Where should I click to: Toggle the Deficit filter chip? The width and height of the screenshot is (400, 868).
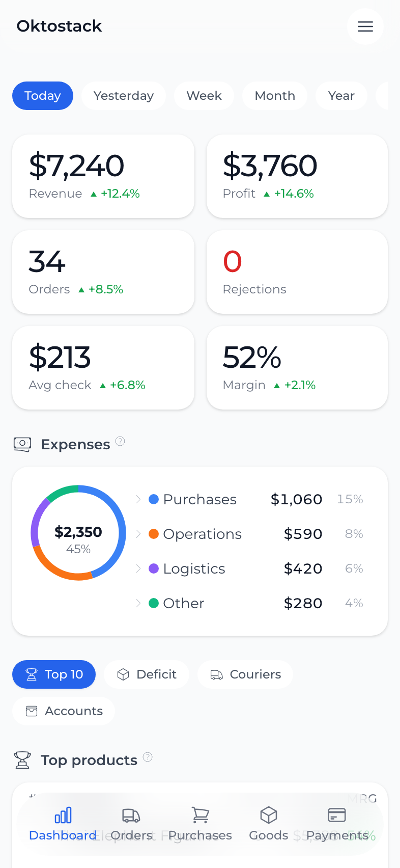[x=146, y=674]
